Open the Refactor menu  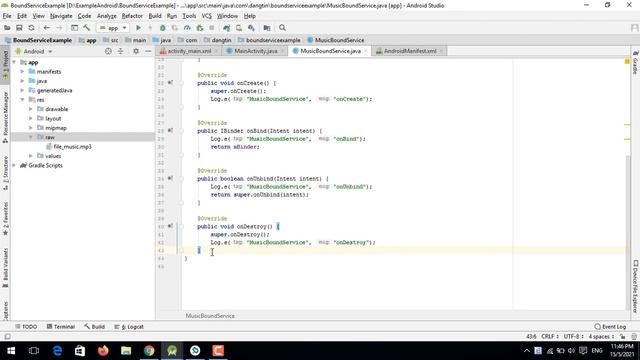coord(132,16)
